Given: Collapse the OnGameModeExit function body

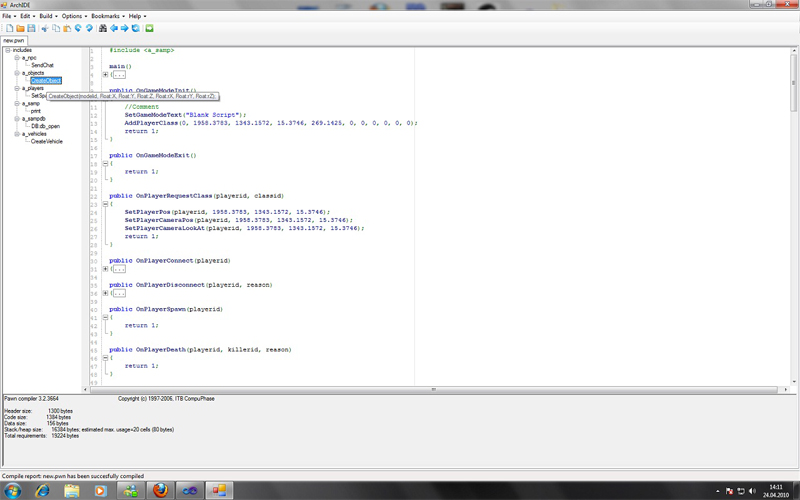Looking at the screenshot, I should pyautogui.click(x=105, y=164).
